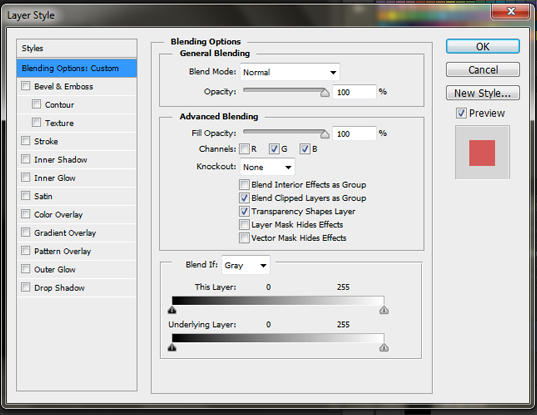537x415 pixels.
Task: Enable the Drop Shadow effect checkbox
Action: 26,287
